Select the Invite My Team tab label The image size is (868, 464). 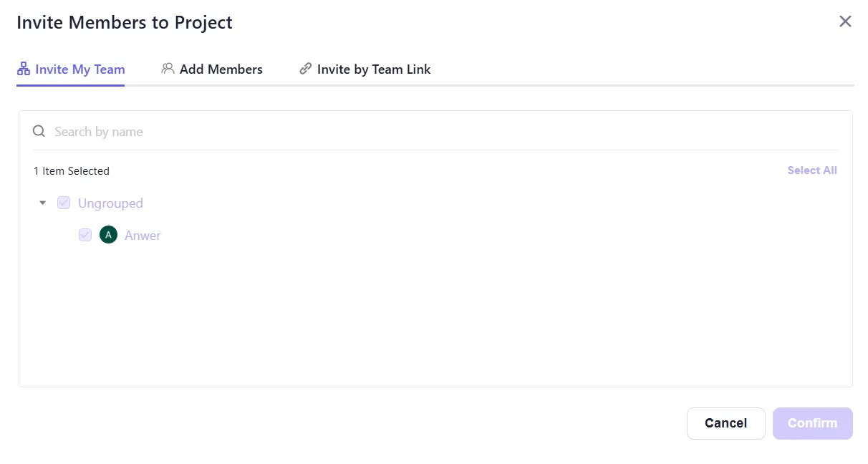[x=79, y=69]
